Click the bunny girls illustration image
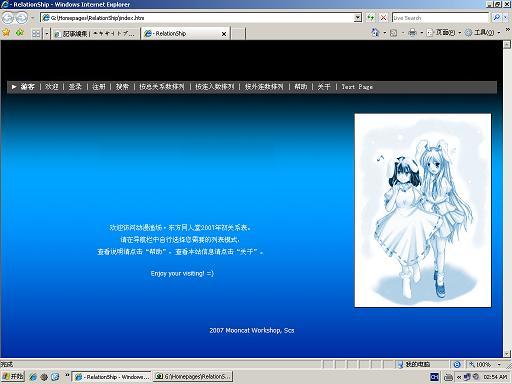 pyautogui.click(x=423, y=210)
